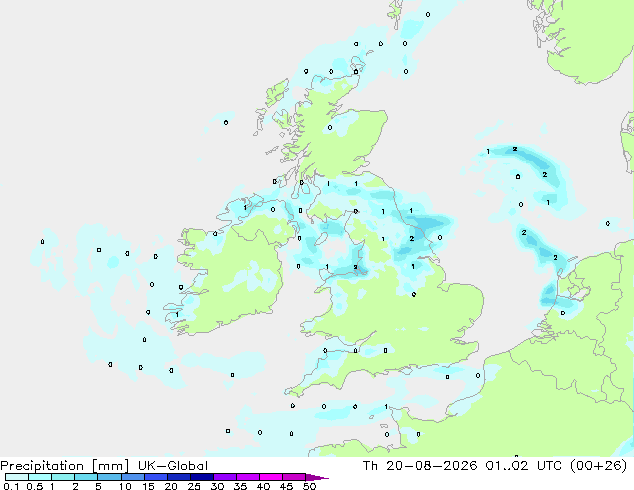This screenshot has width=634, height=490.
Task: Click the '0.5' legend scale label
Action: click(35, 486)
